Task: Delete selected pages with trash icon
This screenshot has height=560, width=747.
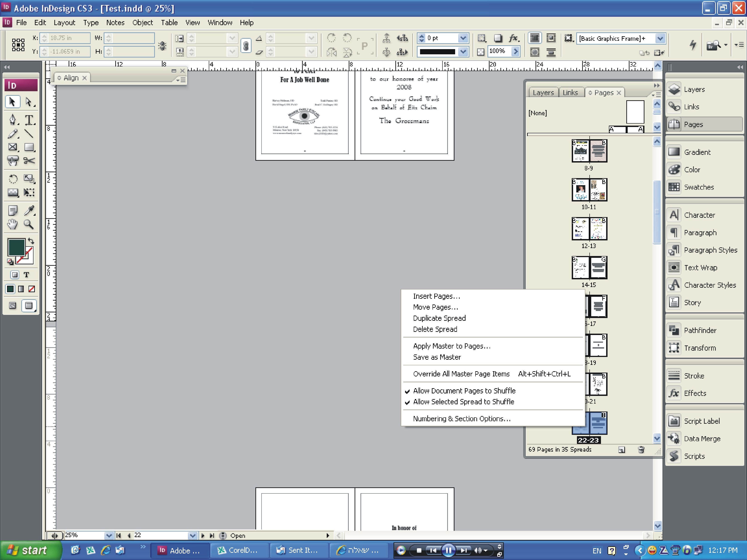Action: 641,450
